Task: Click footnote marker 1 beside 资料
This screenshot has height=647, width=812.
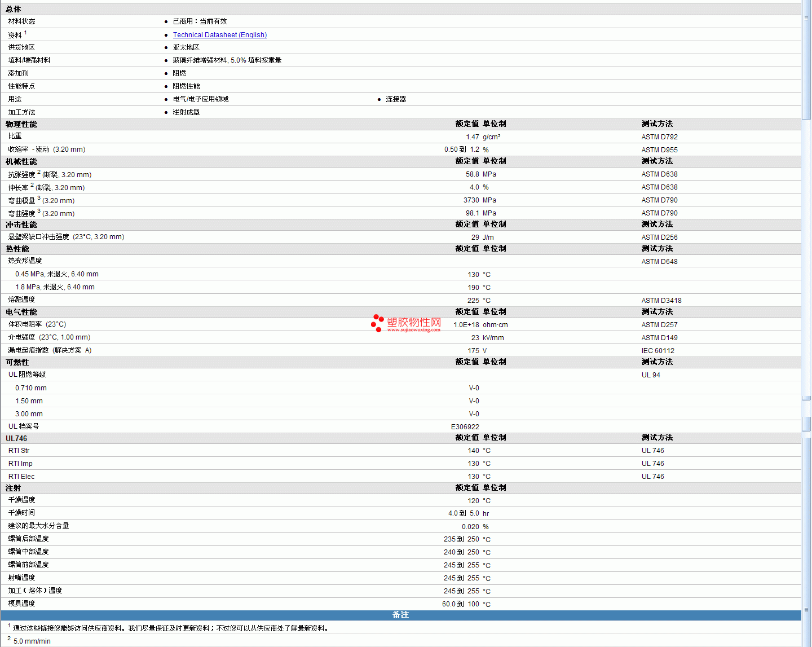Action: [x=25, y=33]
